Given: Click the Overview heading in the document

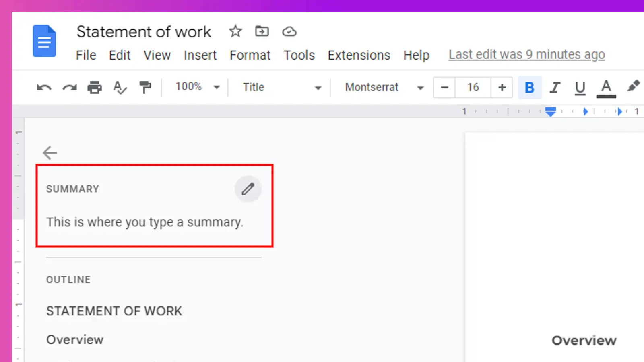Looking at the screenshot, I should (x=584, y=340).
